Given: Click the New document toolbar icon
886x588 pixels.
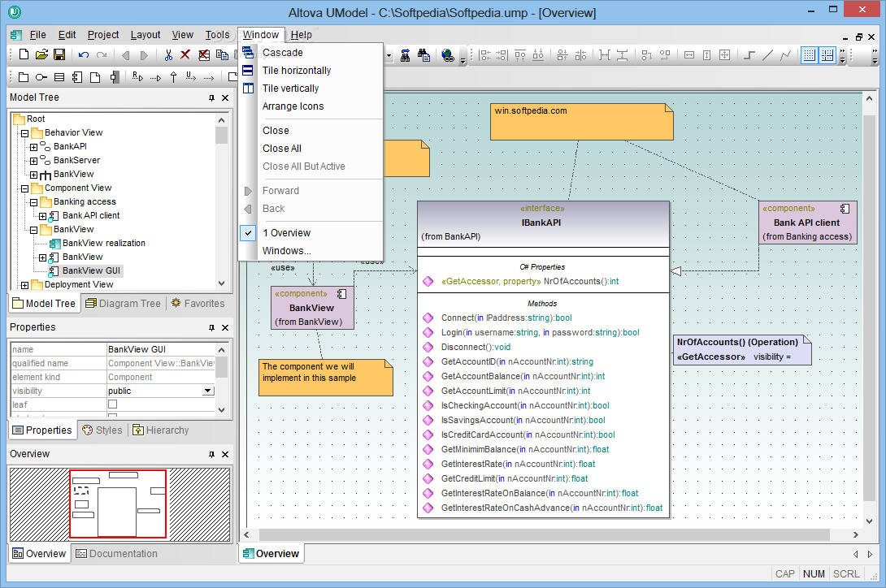Looking at the screenshot, I should click(x=24, y=54).
